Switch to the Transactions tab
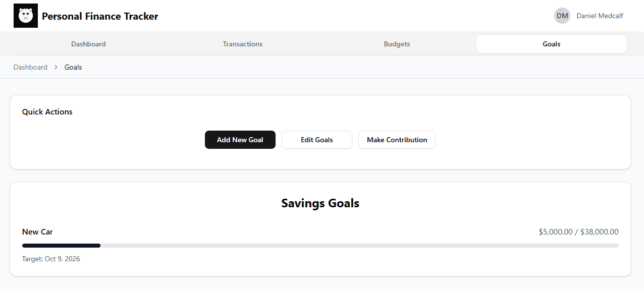 tap(243, 44)
